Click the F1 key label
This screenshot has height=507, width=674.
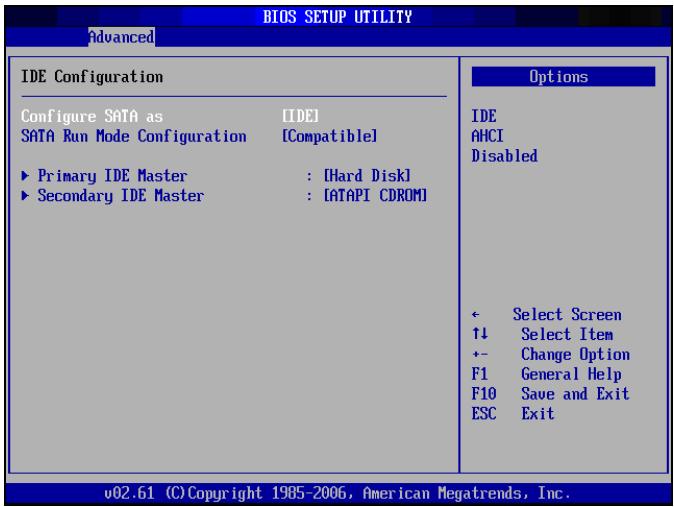pos(480,374)
